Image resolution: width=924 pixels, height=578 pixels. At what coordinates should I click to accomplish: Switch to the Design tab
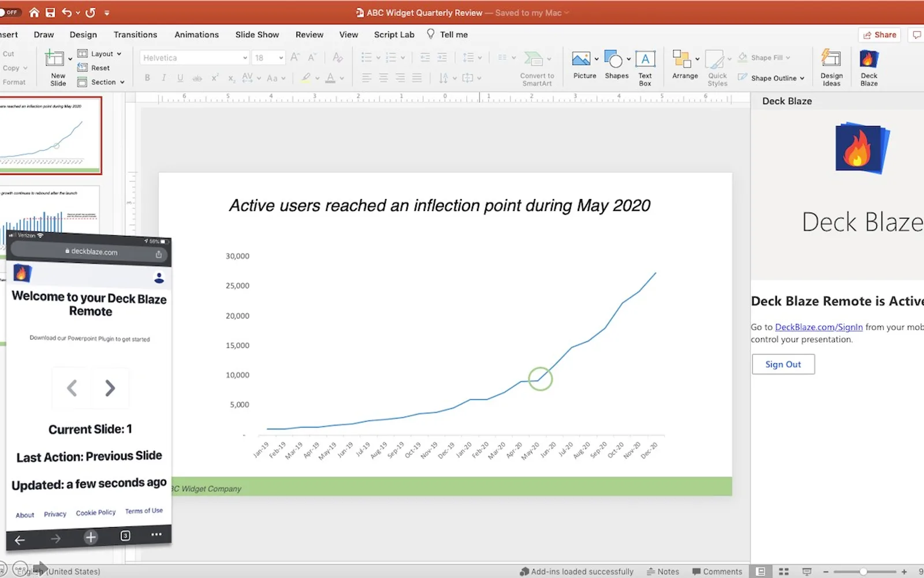click(83, 35)
